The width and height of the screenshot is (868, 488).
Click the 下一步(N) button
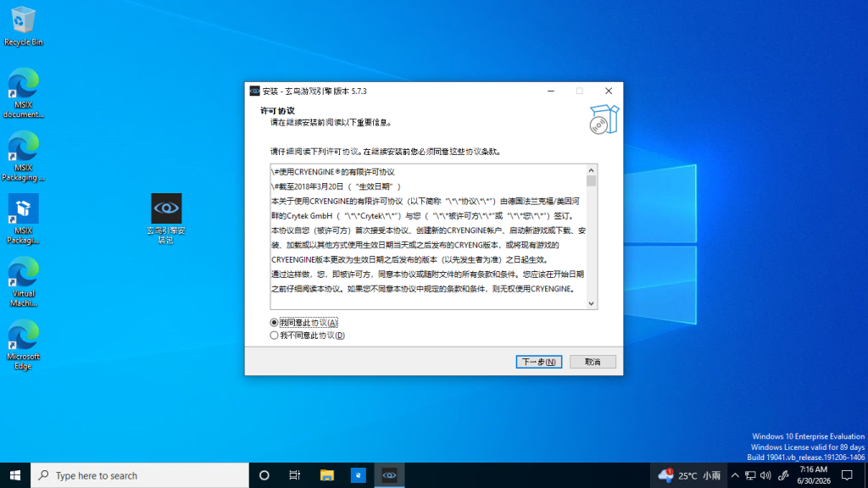[538, 362]
